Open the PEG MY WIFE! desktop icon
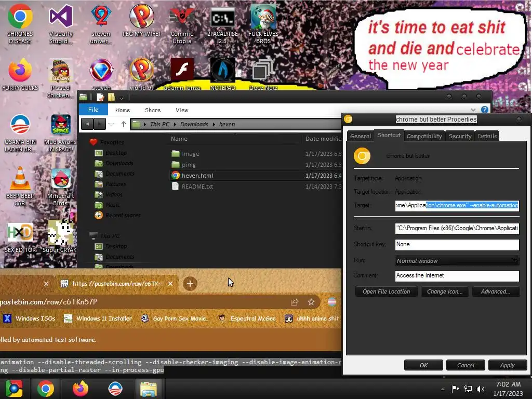 tap(141, 20)
